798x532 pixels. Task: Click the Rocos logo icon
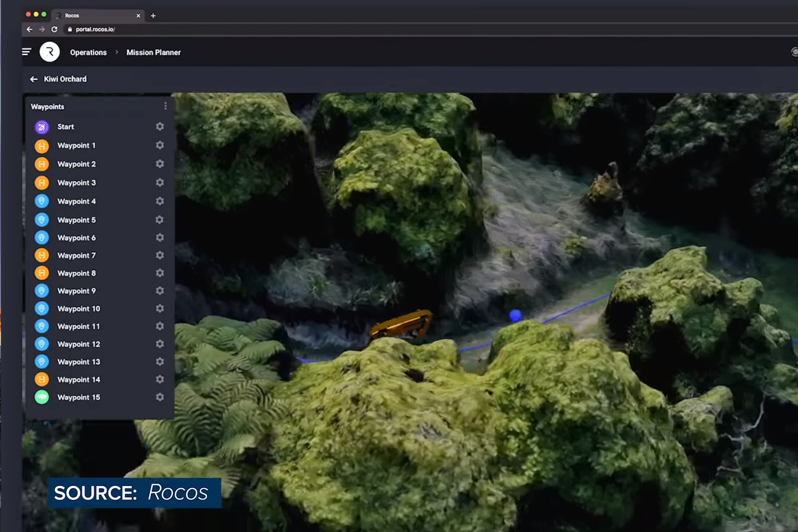tap(49, 52)
